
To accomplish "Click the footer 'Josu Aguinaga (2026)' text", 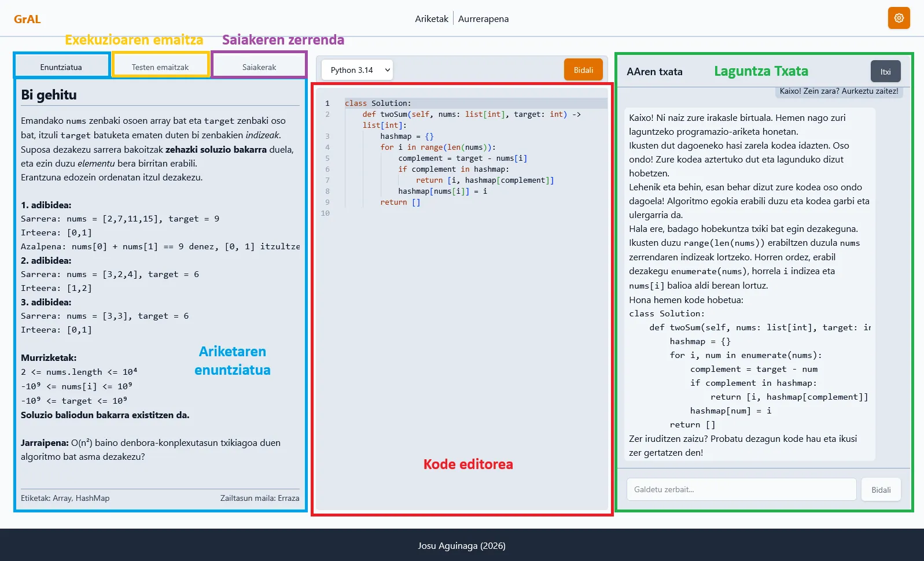I will [462, 545].
